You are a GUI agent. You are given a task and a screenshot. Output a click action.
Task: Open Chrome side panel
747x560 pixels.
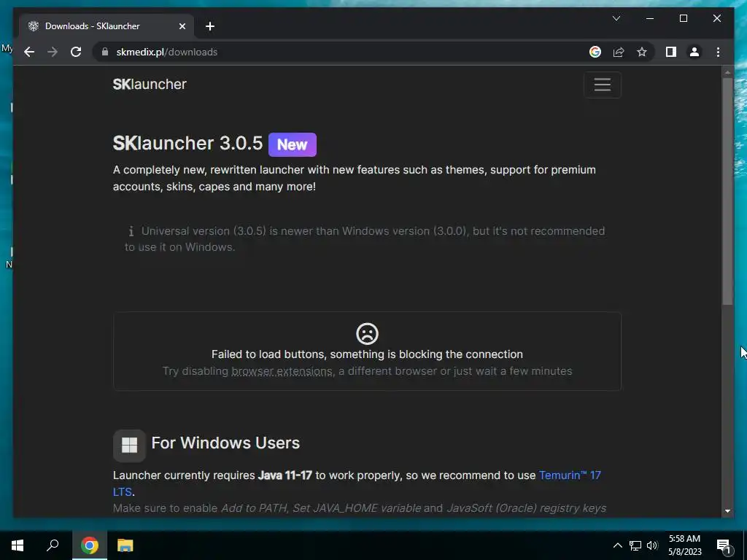pos(671,52)
